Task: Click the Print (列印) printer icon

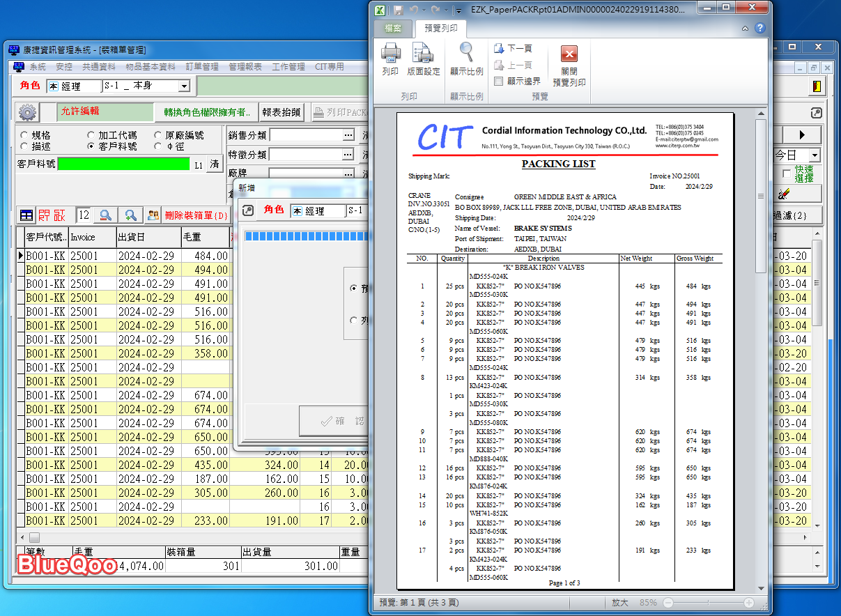Action: pyautogui.click(x=390, y=54)
